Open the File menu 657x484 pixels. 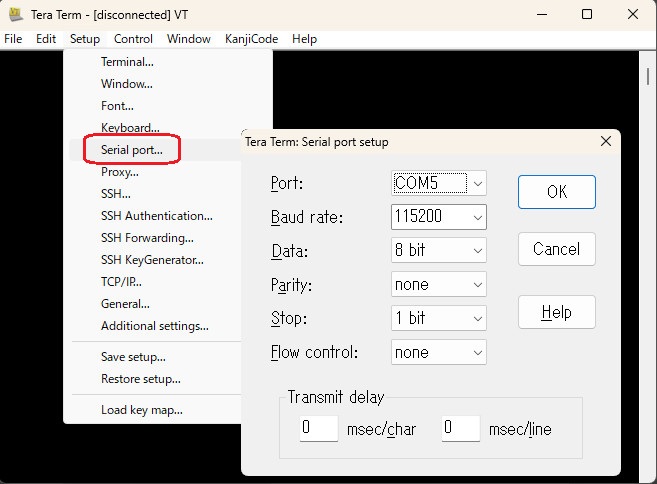click(x=14, y=39)
